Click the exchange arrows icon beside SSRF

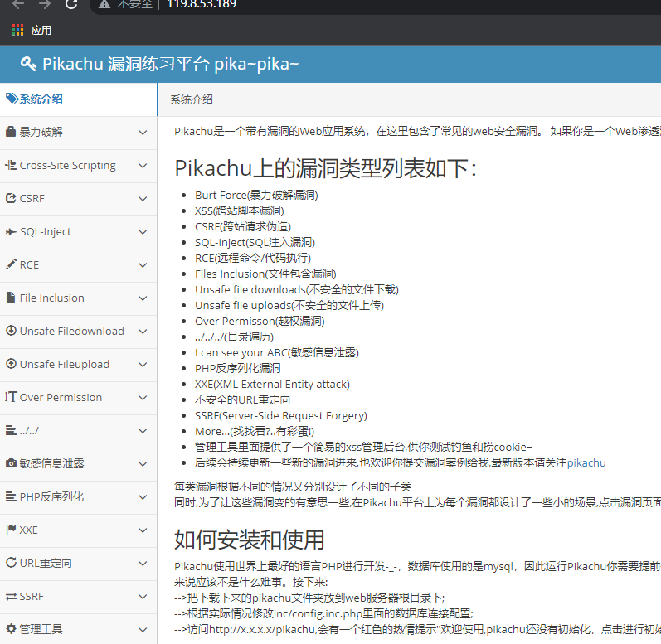click(x=11, y=597)
